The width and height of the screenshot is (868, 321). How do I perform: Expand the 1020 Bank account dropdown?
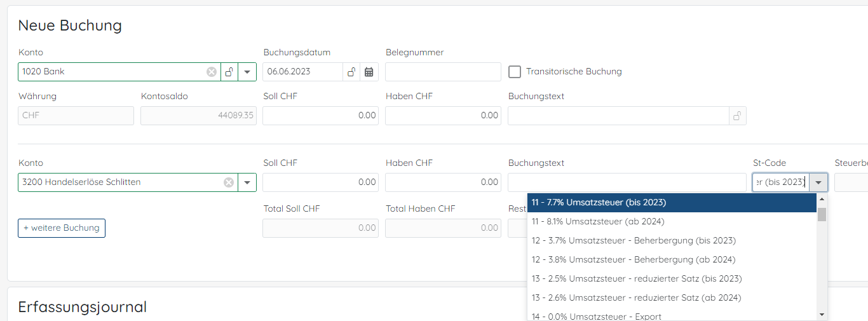tap(247, 72)
